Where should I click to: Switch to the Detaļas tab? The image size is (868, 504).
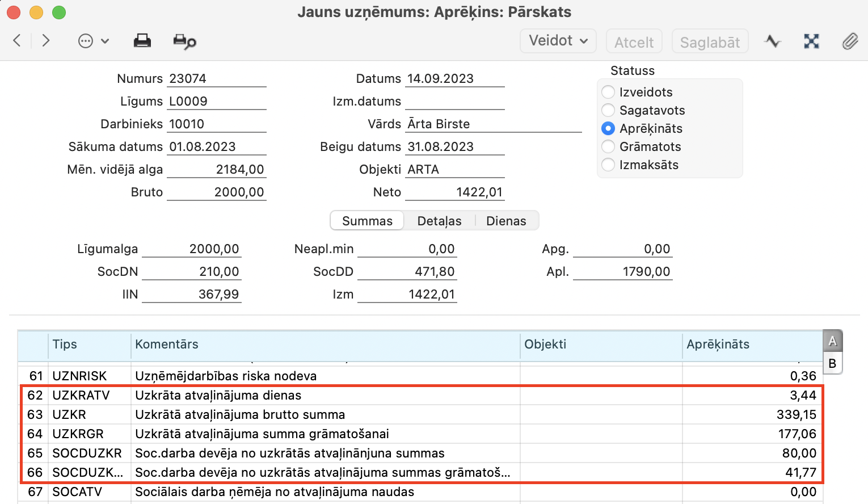pos(439,221)
